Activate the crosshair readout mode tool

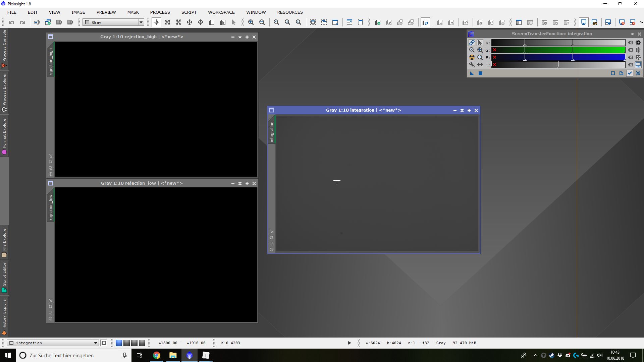pyautogui.click(x=156, y=22)
